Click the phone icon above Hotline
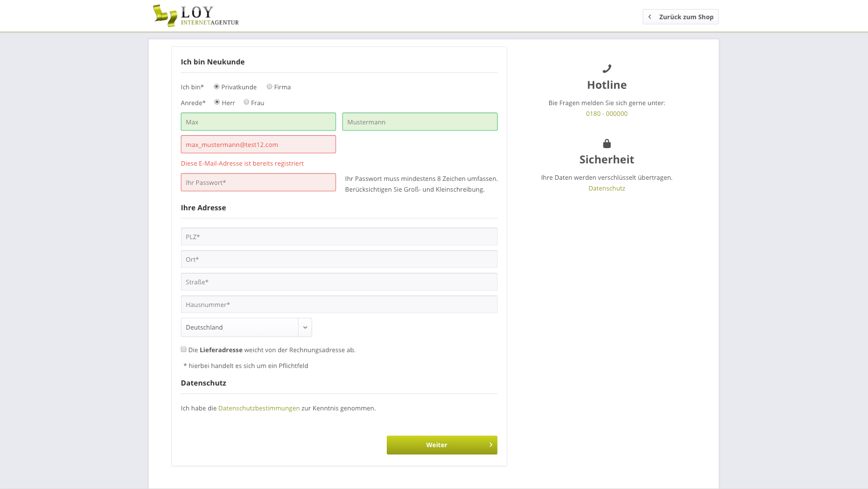This screenshot has height=489, width=868. (x=607, y=68)
